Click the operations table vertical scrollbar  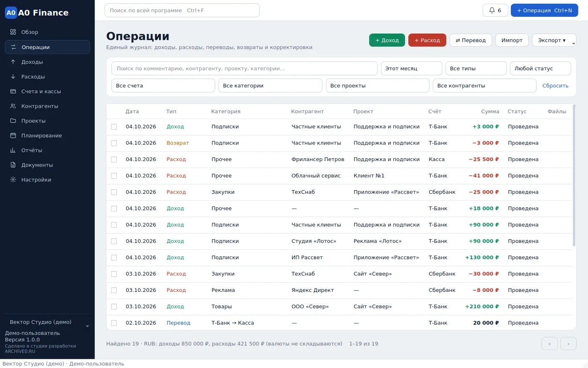pos(574,175)
